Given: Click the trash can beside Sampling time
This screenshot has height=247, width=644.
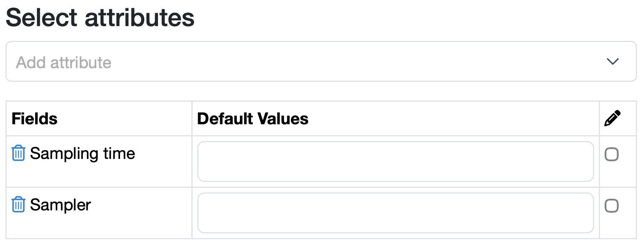Looking at the screenshot, I should coord(18,153).
